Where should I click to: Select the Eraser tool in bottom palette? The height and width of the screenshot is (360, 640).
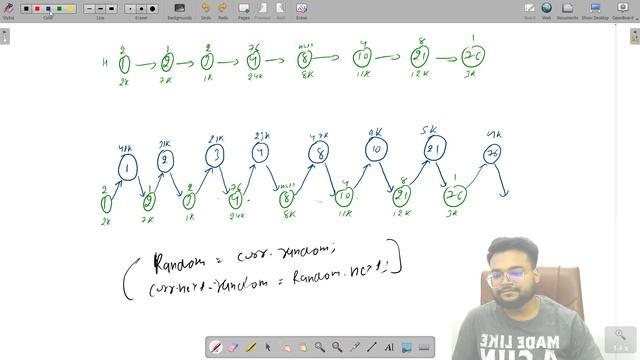233,347
